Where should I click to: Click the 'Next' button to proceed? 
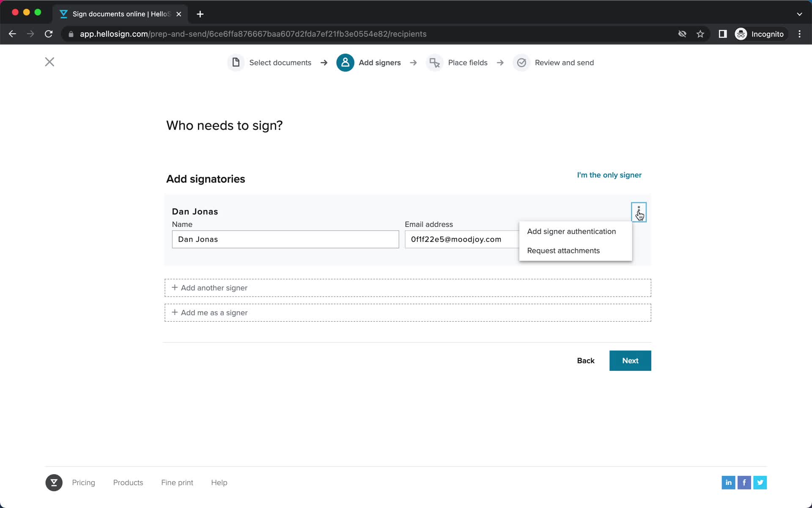(630, 361)
